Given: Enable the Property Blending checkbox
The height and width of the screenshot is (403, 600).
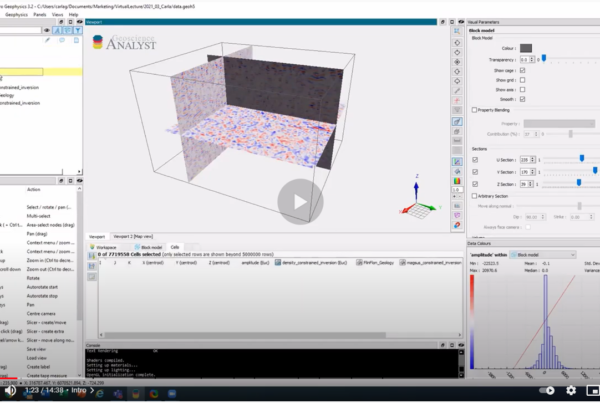Looking at the screenshot, I should pos(473,110).
